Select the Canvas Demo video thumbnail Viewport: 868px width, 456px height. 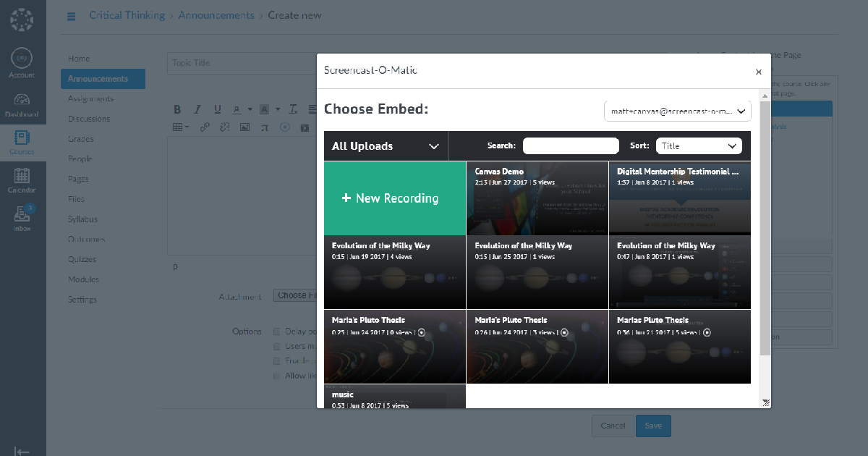point(537,198)
